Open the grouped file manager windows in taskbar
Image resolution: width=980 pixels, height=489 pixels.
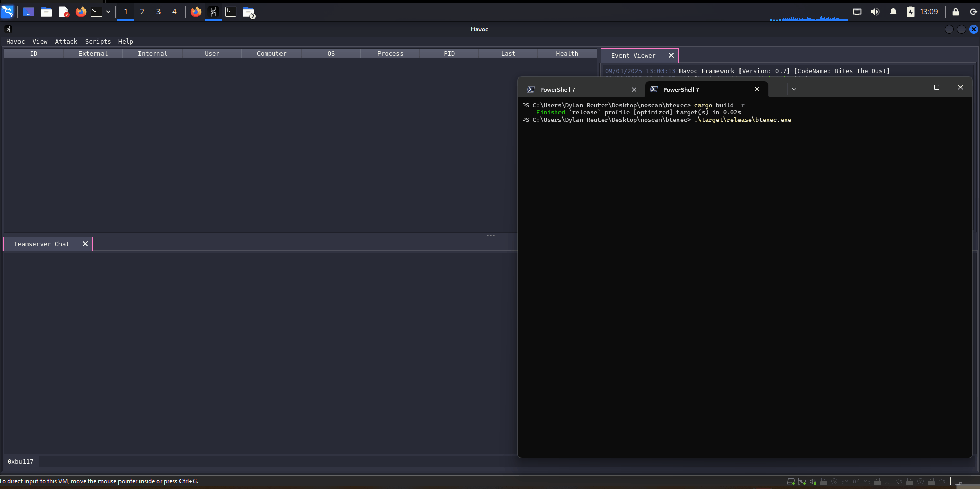249,12
